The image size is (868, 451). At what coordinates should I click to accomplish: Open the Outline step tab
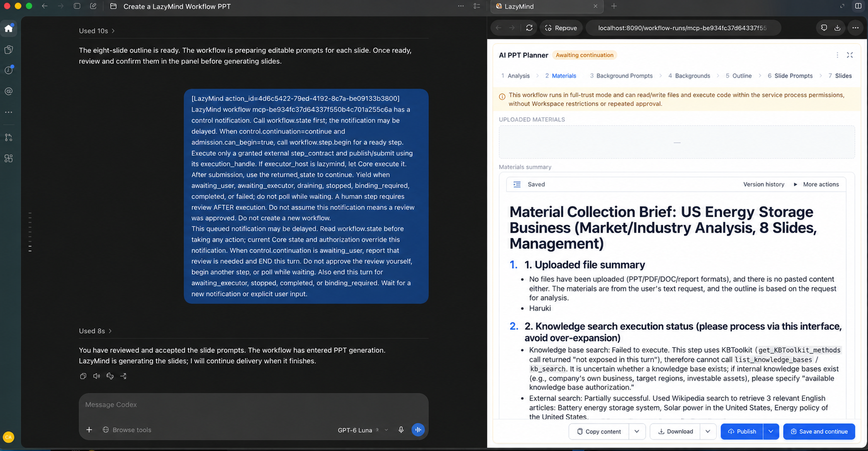pos(738,76)
